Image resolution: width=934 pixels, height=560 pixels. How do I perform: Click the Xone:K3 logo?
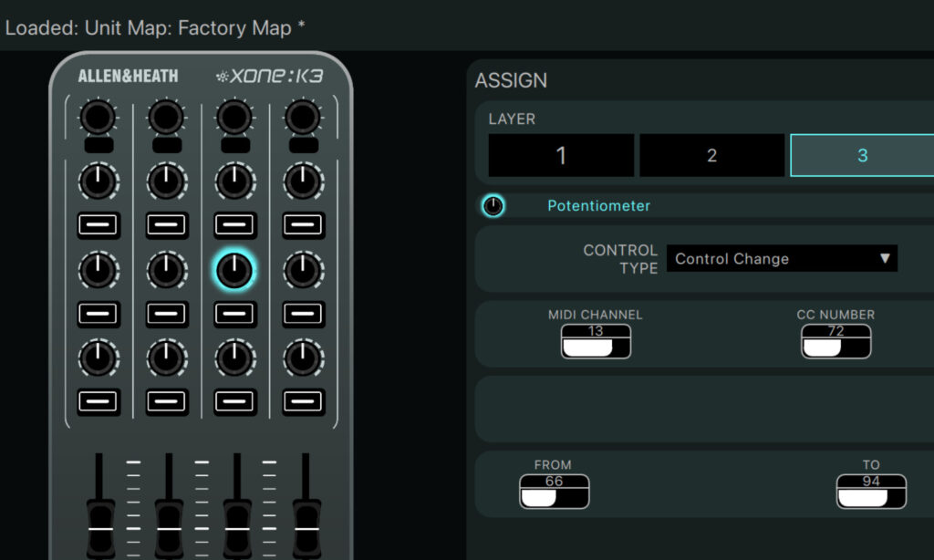coord(270,77)
